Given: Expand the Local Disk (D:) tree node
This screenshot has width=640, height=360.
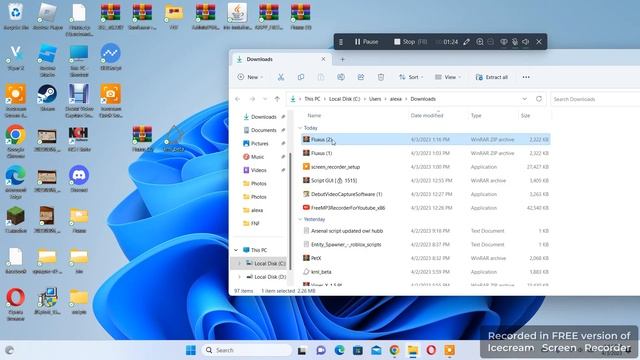Looking at the screenshot, I should [239, 277].
